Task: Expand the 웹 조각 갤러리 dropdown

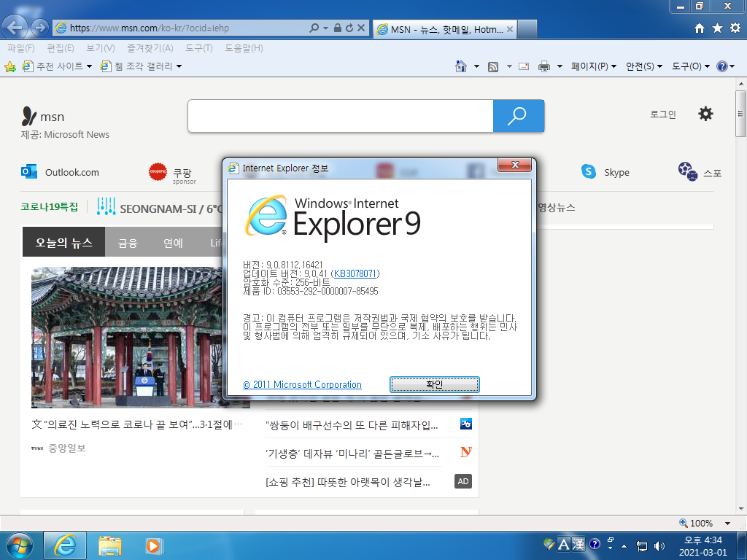Action: pyautogui.click(x=179, y=66)
